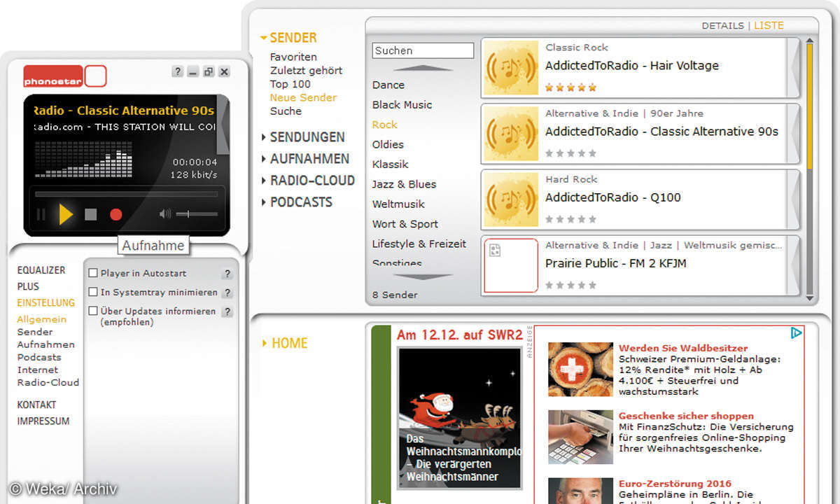The width and height of the screenshot is (840, 504).
Task: Open the Waldbesitzer wood ad image
Action: 580,369
